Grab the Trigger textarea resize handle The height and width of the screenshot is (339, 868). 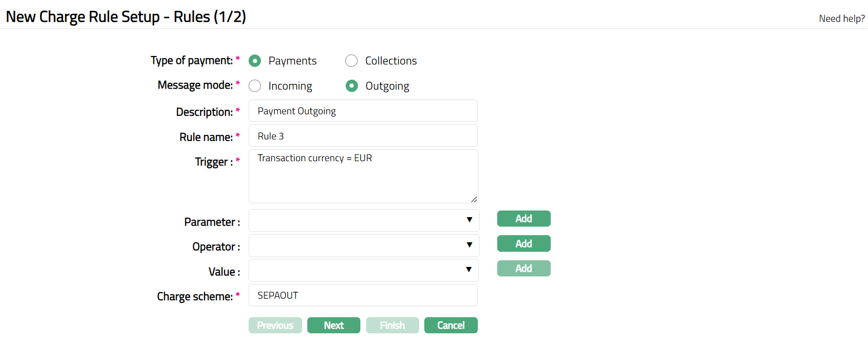pyautogui.click(x=474, y=200)
